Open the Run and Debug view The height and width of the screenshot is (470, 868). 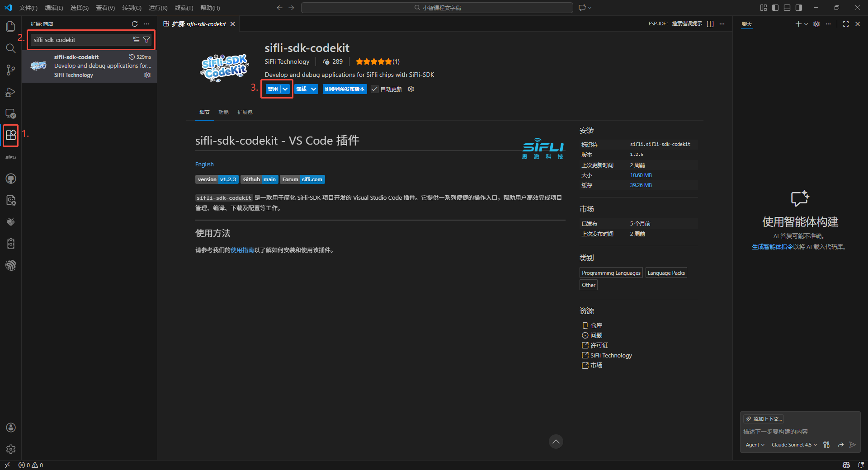pyautogui.click(x=10, y=92)
